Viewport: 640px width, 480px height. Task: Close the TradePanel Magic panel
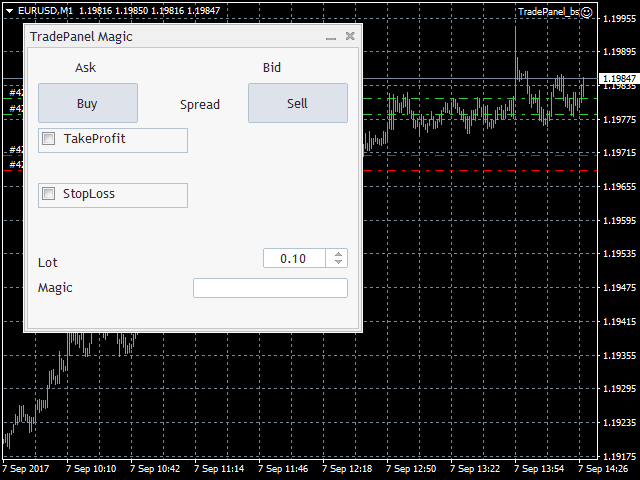point(350,37)
